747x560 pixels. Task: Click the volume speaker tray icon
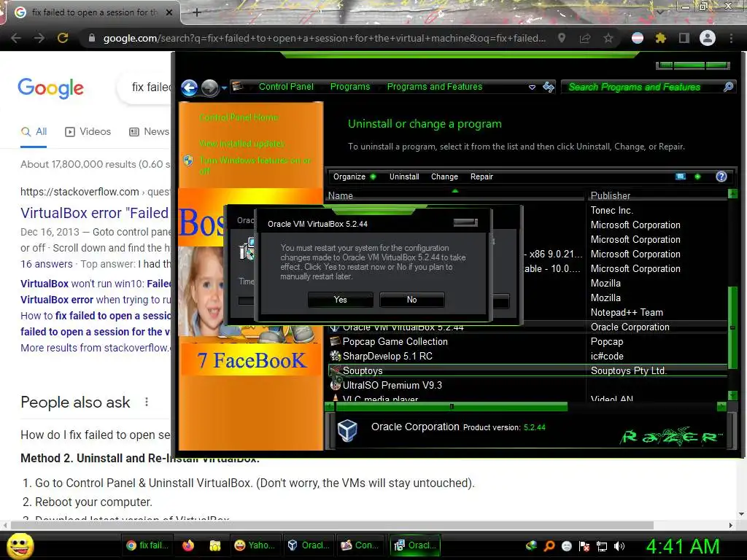coord(619,546)
